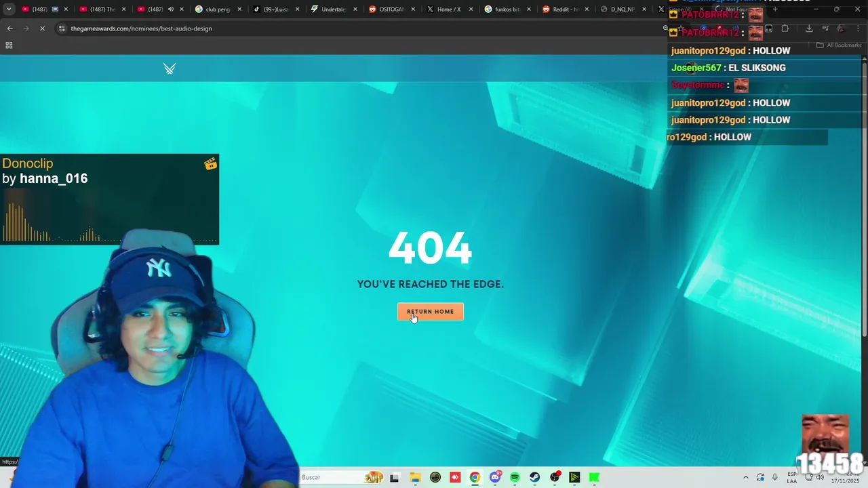Open All Bookmarks folder
The image size is (868, 488).
[839, 45]
